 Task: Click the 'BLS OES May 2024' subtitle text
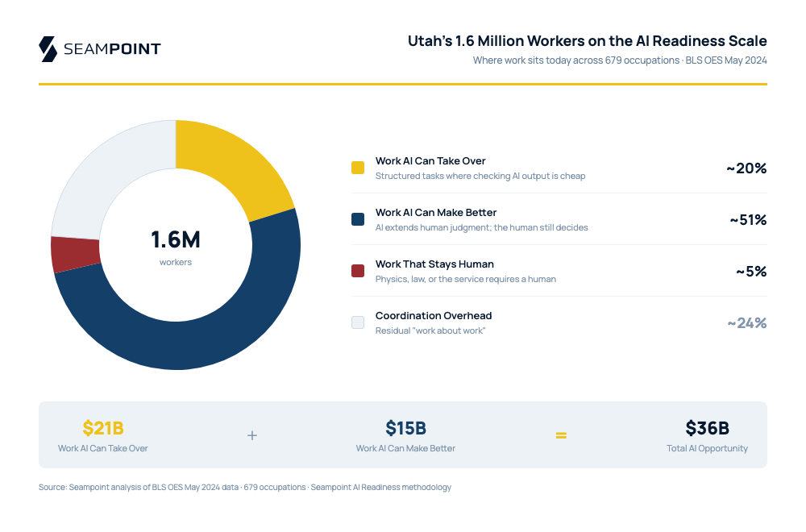click(x=725, y=60)
